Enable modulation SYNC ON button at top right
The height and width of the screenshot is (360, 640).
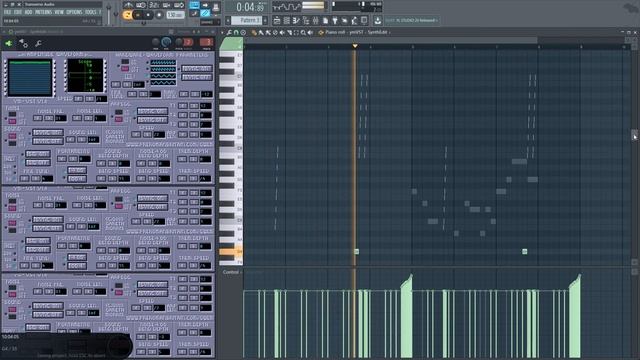[196, 68]
